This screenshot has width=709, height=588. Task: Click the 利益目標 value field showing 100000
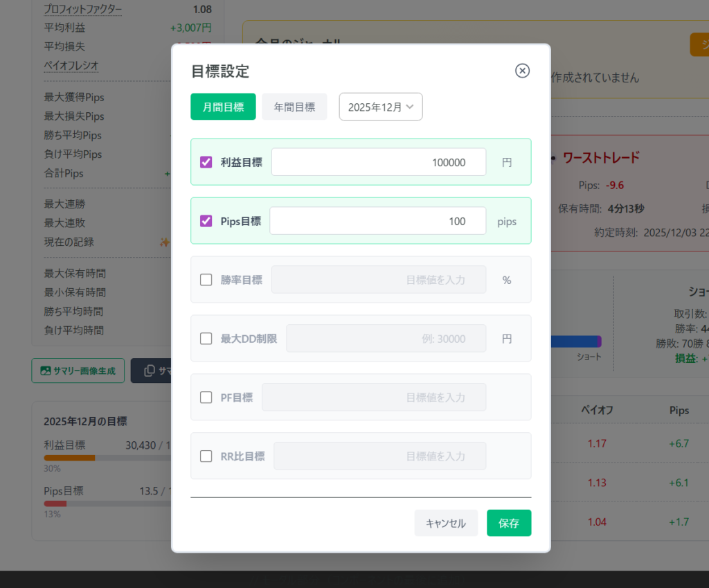click(x=378, y=162)
